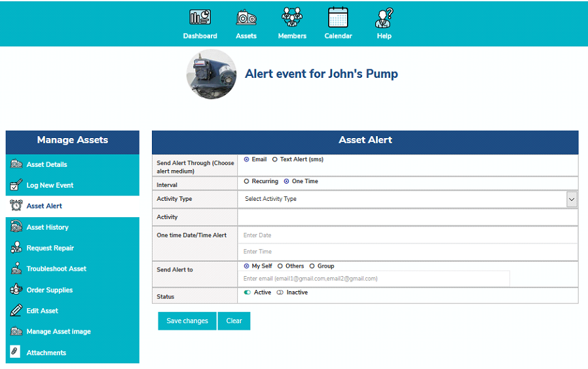Click the Save changes button
This screenshot has width=588, height=369.
point(187,321)
